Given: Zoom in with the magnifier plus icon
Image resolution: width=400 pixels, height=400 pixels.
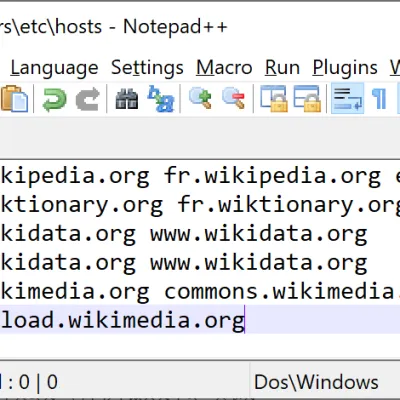Looking at the screenshot, I should pos(200,98).
